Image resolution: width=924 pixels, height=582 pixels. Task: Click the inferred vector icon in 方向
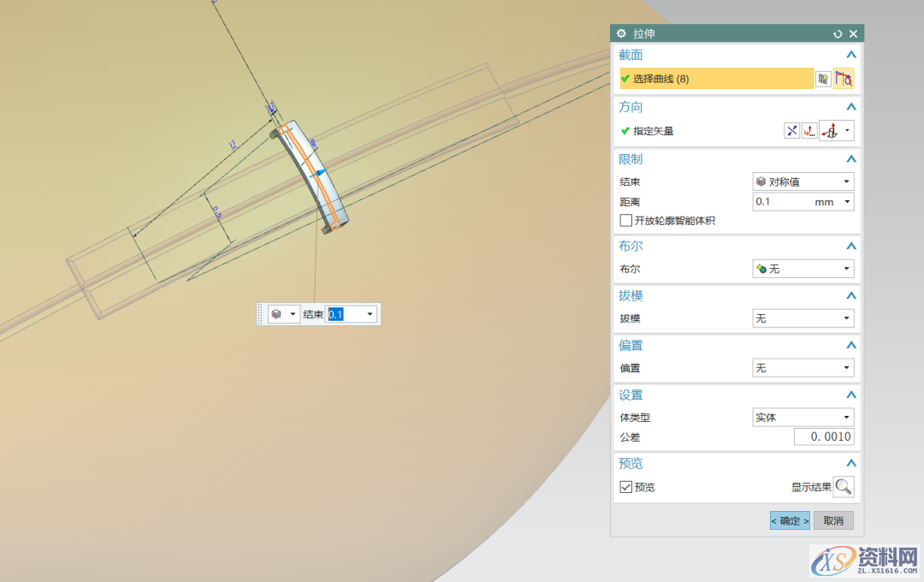pyautogui.click(x=830, y=131)
